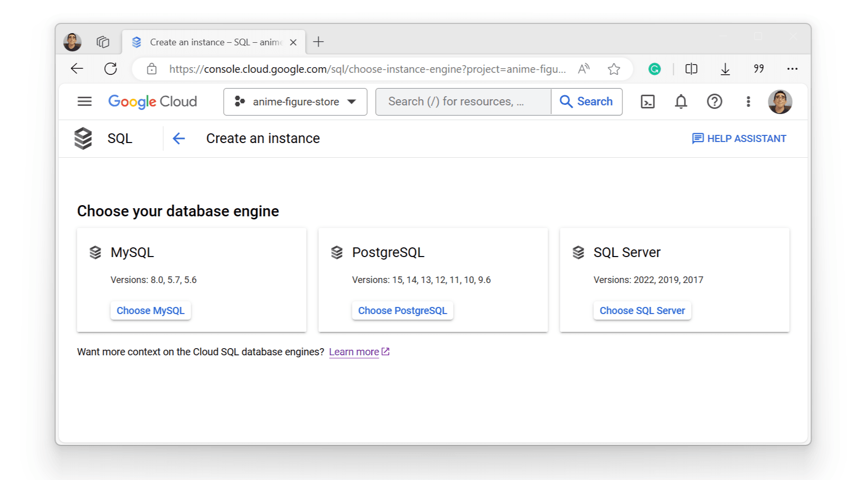Toggle browser split screen icon
This screenshot has width=868, height=480.
[x=691, y=69]
